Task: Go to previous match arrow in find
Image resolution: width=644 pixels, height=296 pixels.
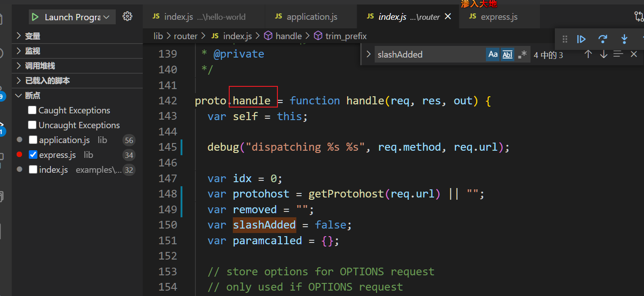Action: 588,54
